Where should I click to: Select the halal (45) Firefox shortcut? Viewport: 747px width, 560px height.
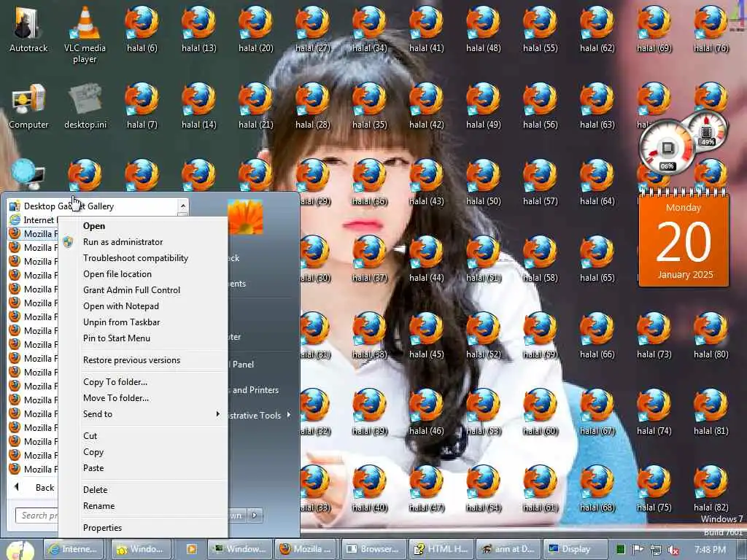426,335
